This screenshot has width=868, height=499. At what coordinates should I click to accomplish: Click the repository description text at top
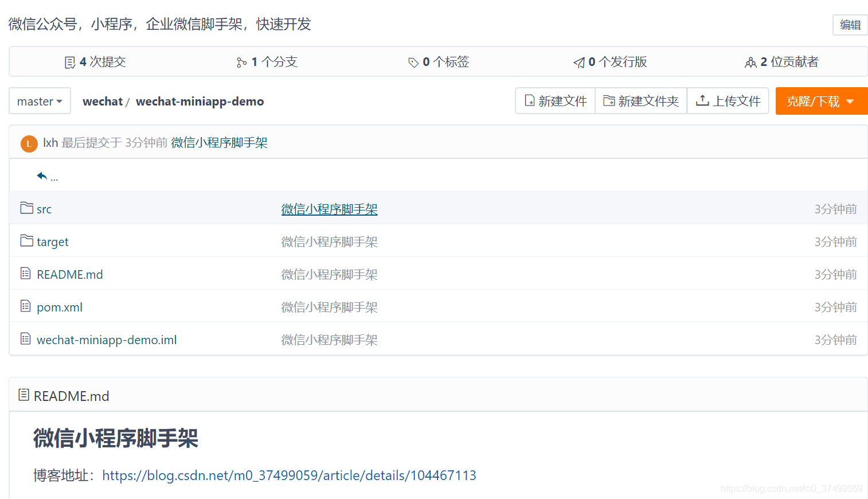(x=159, y=24)
